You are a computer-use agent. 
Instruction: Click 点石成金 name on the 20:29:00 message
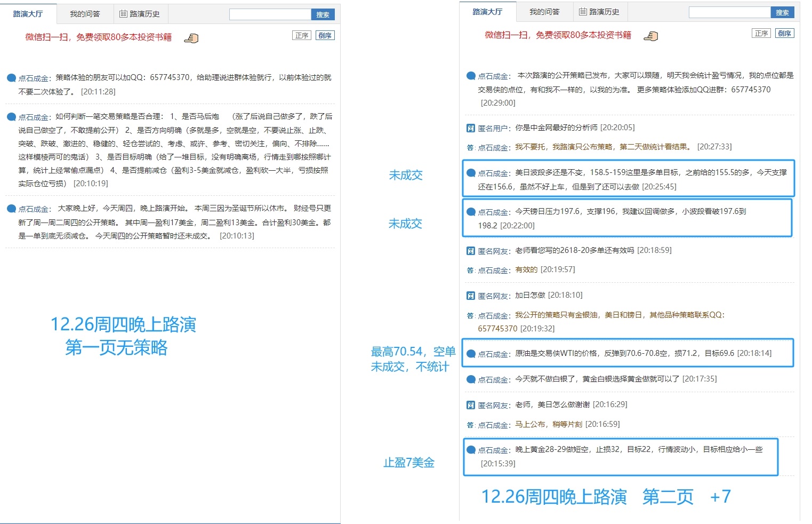coord(494,76)
